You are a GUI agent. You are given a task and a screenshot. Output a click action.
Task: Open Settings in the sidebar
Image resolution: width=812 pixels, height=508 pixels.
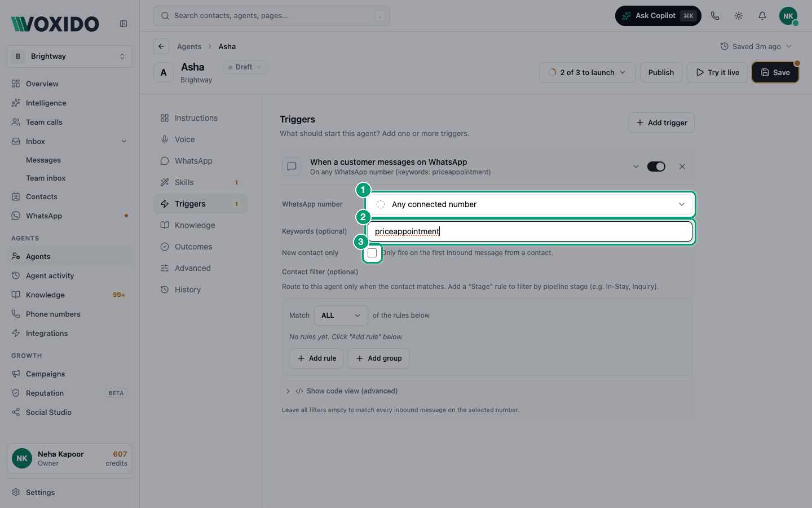click(x=70, y=492)
